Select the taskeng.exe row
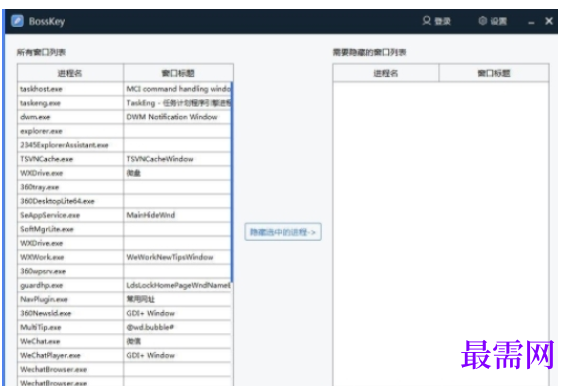Screen dimensions: 573x386 (124, 103)
